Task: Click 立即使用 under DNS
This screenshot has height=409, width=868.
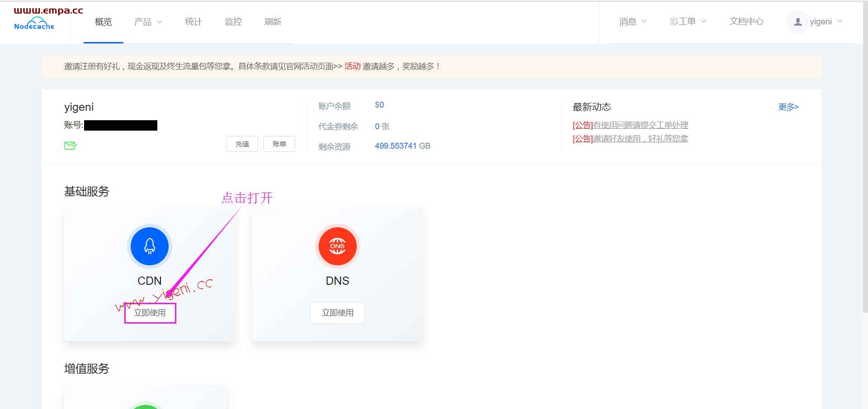Action: 337,313
